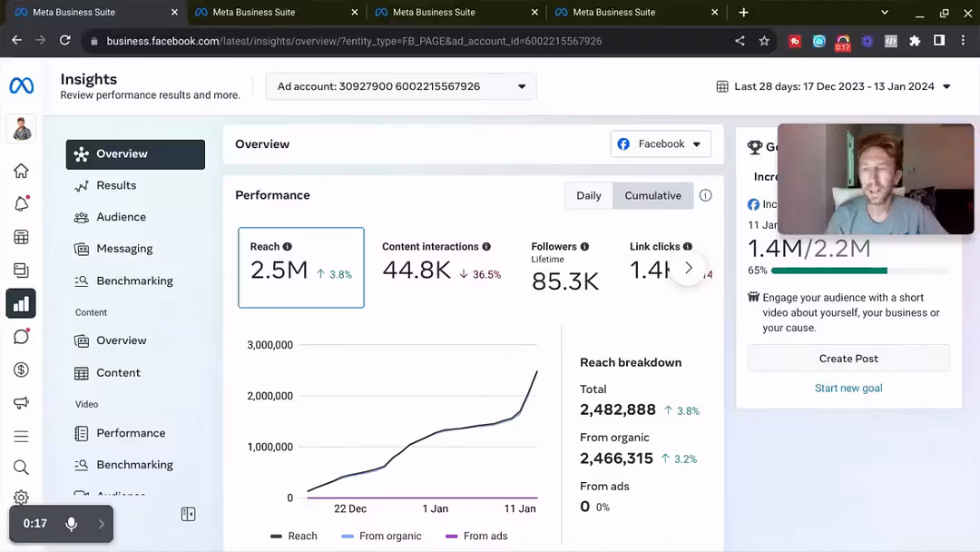Click the Inbox chat bubble icon
Viewport: 980px width, 552px height.
[x=21, y=337]
